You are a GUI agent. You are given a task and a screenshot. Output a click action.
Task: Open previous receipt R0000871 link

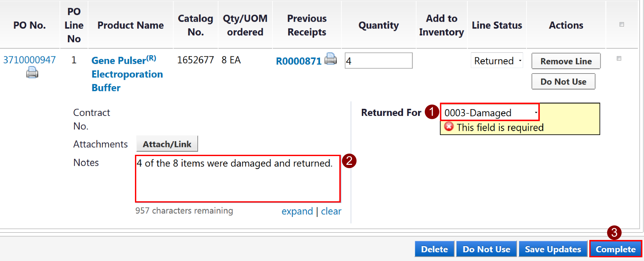click(x=298, y=61)
